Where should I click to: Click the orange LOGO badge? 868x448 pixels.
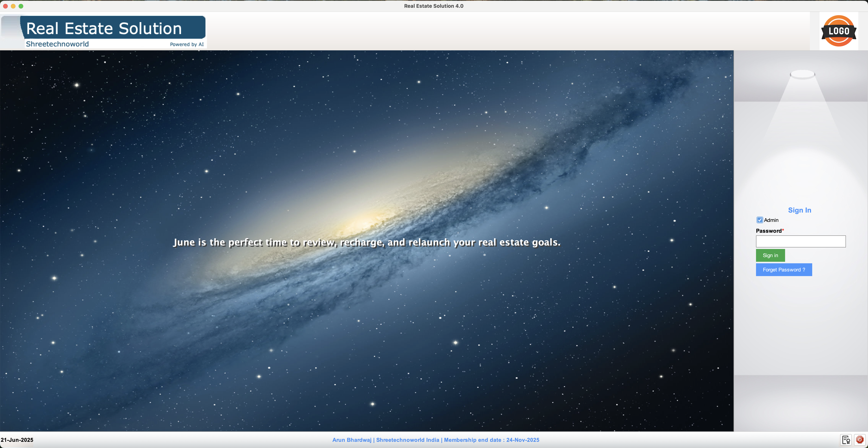click(x=839, y=31)
